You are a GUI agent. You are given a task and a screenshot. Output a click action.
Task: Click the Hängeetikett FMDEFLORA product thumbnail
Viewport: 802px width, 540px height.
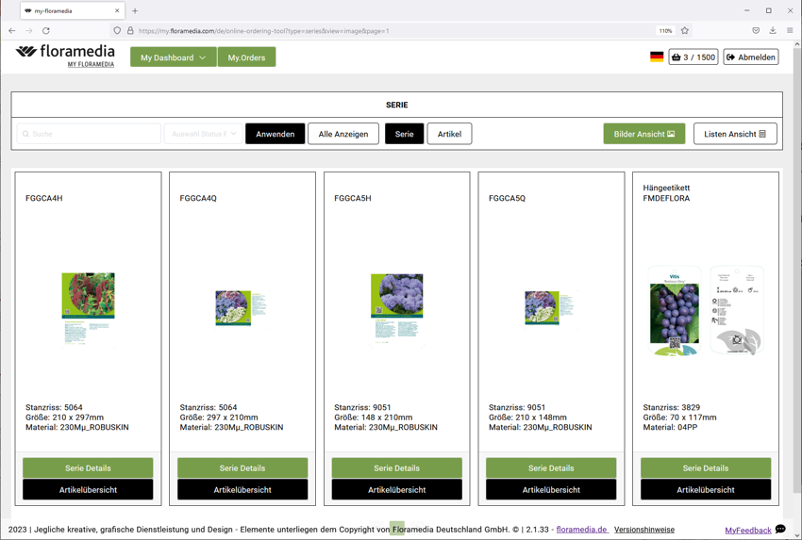(x=705, y=310)
